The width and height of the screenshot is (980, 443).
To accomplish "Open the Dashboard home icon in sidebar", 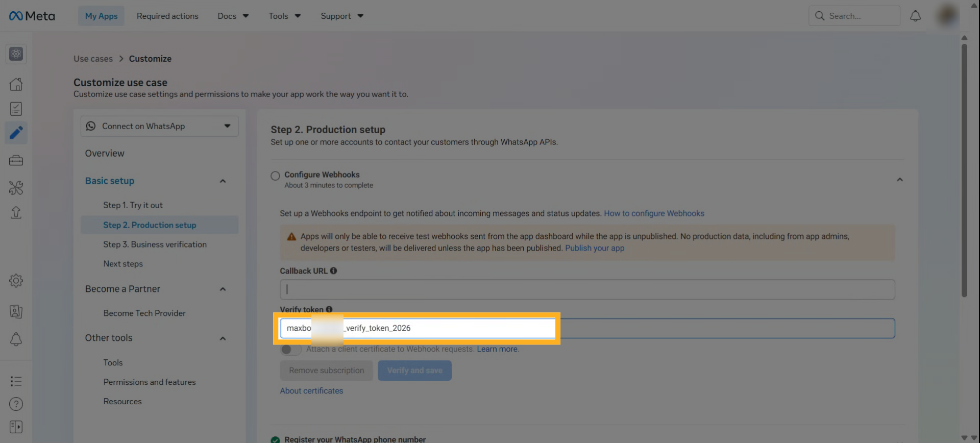I will [x=16, y=84].
